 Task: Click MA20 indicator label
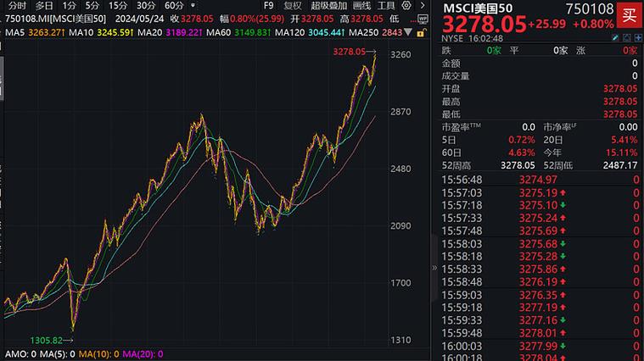pyautogui.click(x=150, y=32)
